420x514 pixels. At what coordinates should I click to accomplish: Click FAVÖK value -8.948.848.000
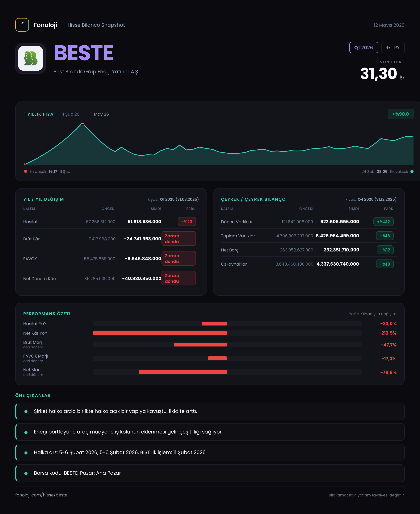pos(143,259)
